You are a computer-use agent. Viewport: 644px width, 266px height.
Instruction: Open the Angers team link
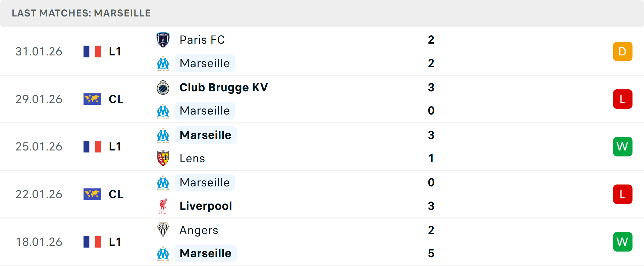[199, 230]
